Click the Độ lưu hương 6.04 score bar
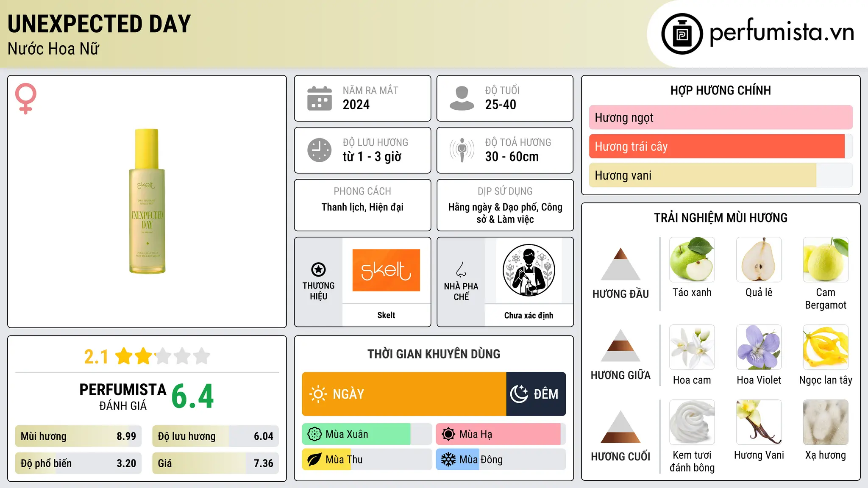 click(216, 436)
